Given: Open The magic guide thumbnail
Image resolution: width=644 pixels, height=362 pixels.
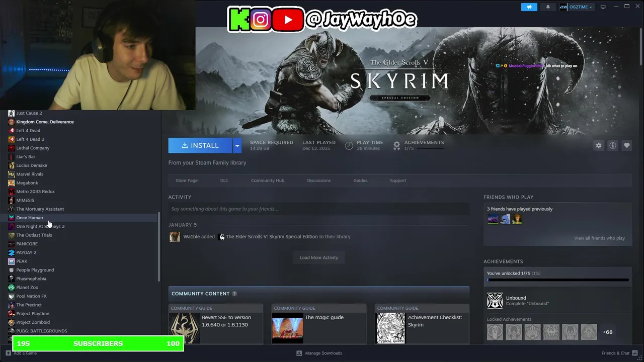Looking at the screenshot, I should point(287,328).
